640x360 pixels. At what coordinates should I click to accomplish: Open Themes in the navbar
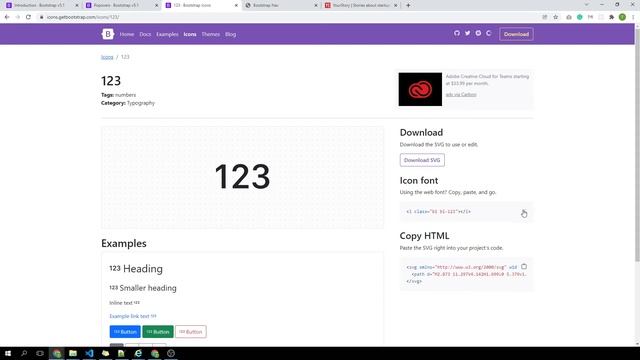(211, 34)
